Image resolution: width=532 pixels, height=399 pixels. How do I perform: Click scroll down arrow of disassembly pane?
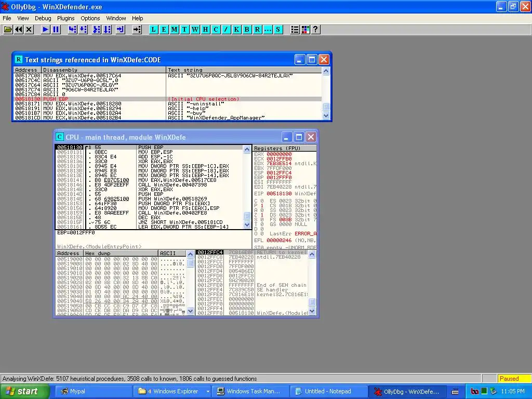click(x=247, y=224)
